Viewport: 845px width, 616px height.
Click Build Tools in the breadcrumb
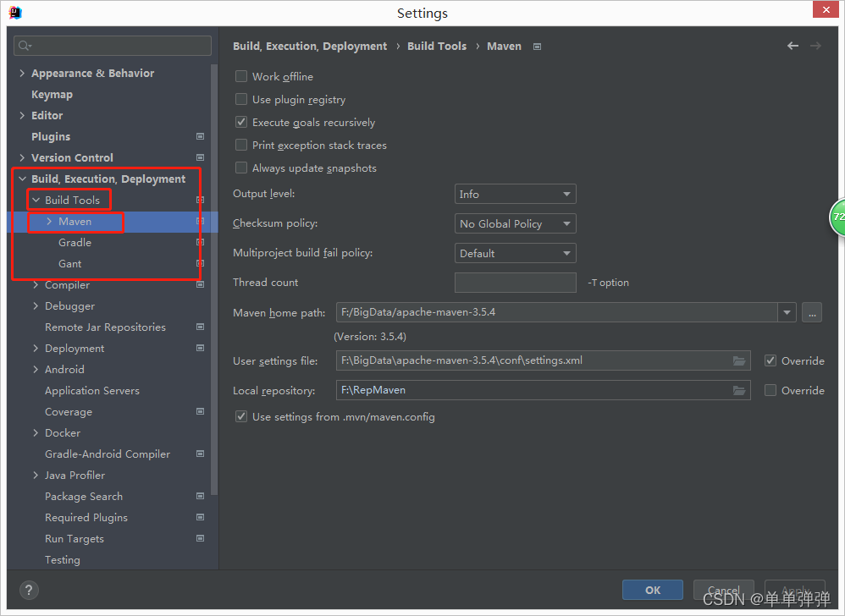(437, 46)
